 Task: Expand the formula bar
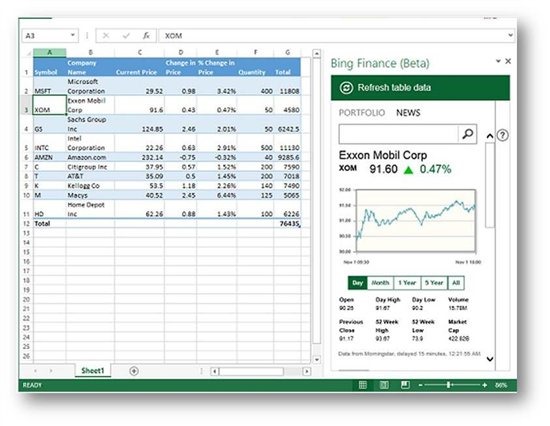click(510, 35)
